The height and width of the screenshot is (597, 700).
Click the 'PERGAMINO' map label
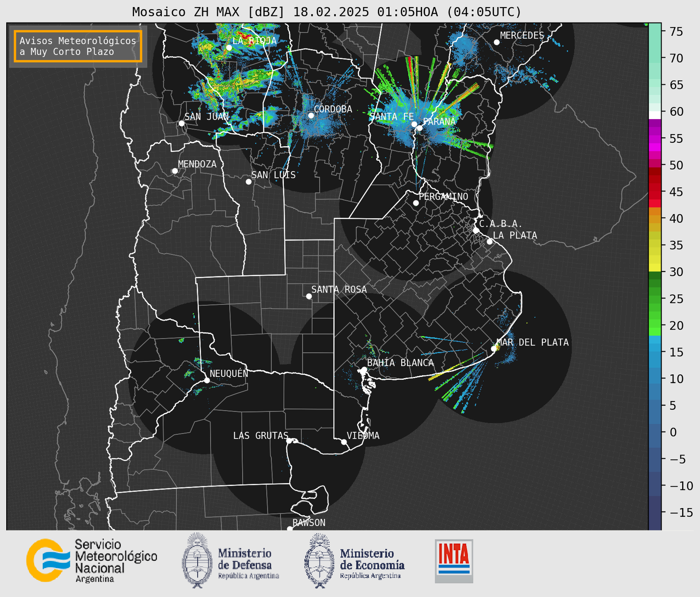click(x=444, y=197)
